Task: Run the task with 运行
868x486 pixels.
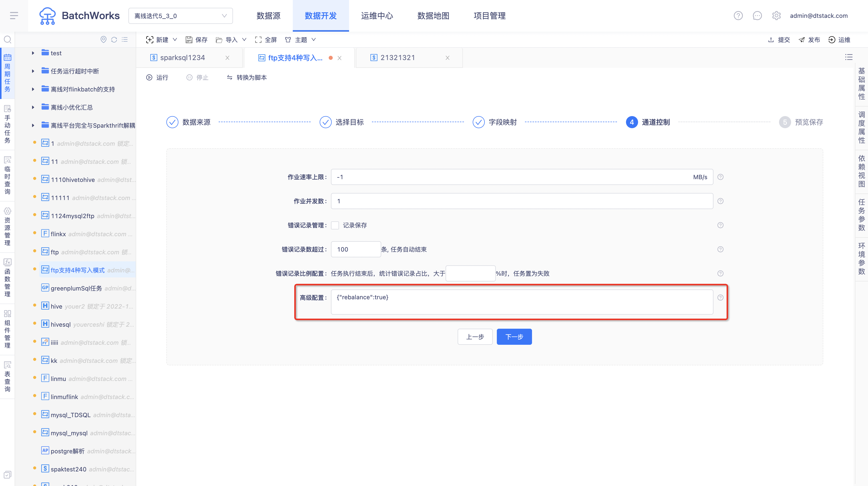Action: pos(157,77)
